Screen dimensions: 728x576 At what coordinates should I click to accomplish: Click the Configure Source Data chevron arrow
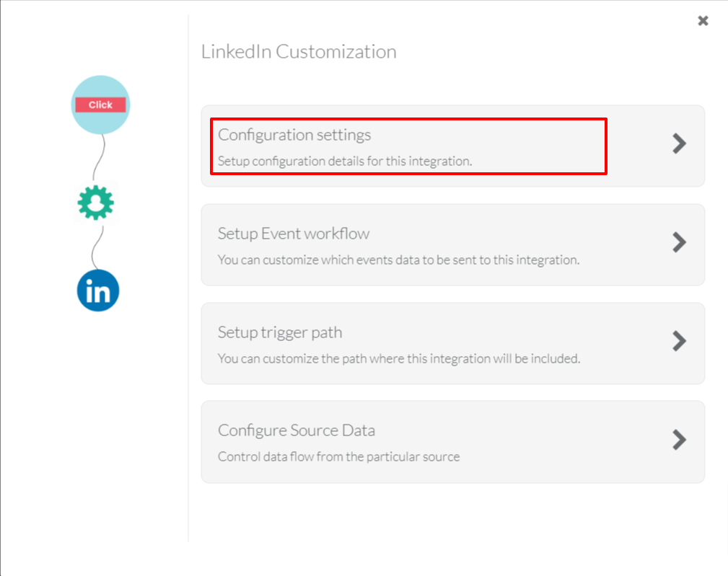pos(679,439)
